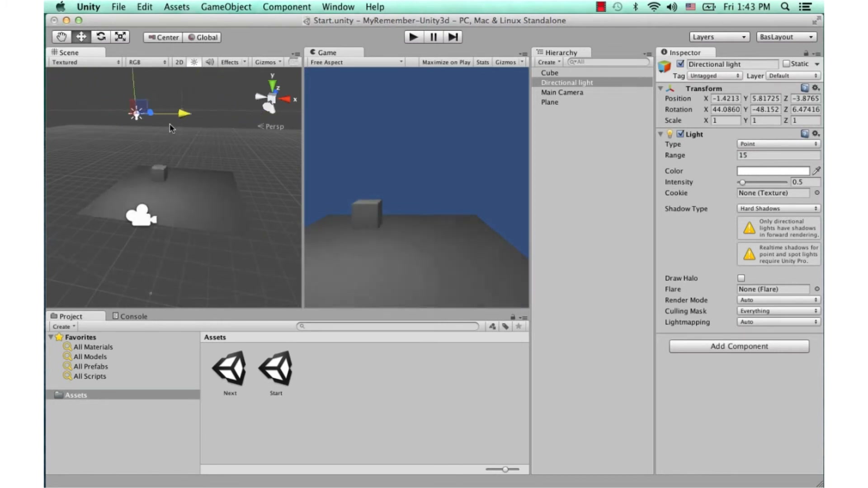Select the Rotate tool

[101, 37]
